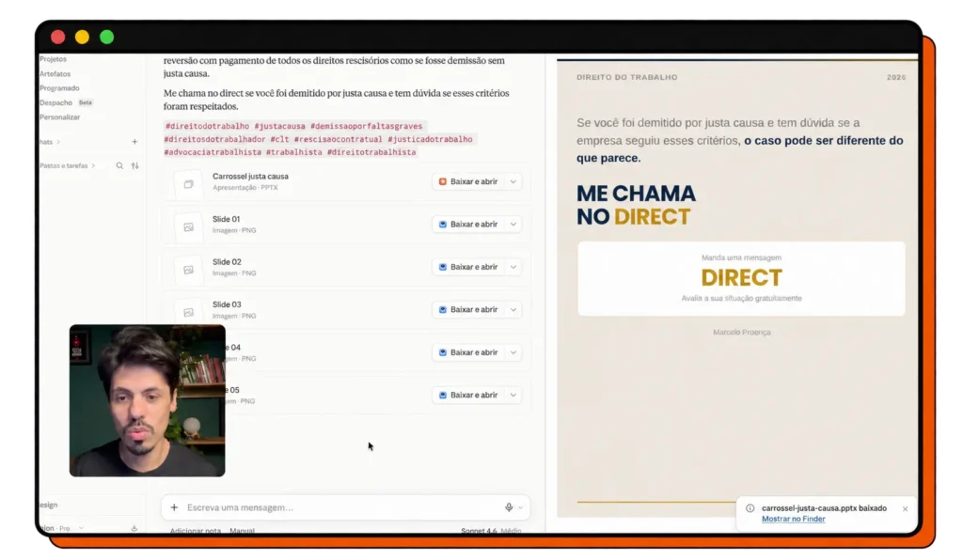Open Despacho in the sidebar
This screenshot has height=560, width=963.
[x=55, y=103]
